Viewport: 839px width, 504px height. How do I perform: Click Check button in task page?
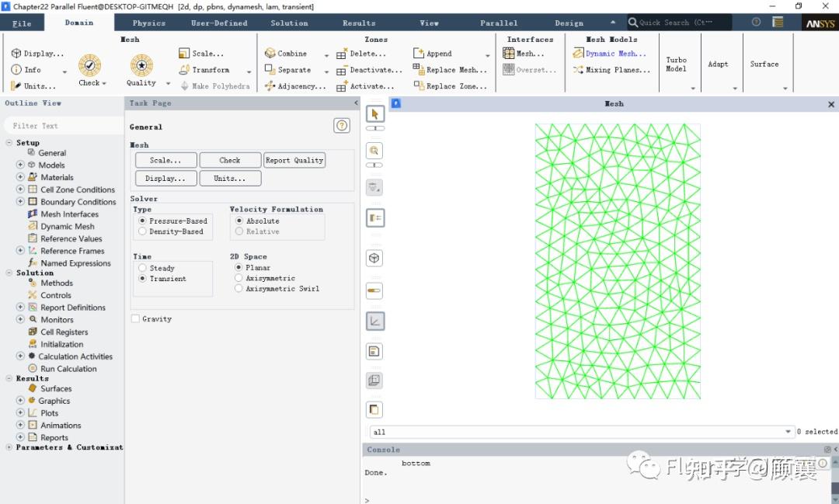230,160
